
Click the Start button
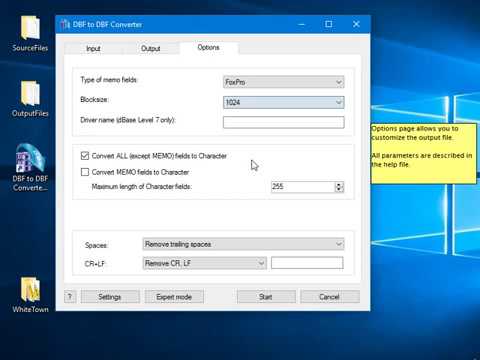point(266,297)
